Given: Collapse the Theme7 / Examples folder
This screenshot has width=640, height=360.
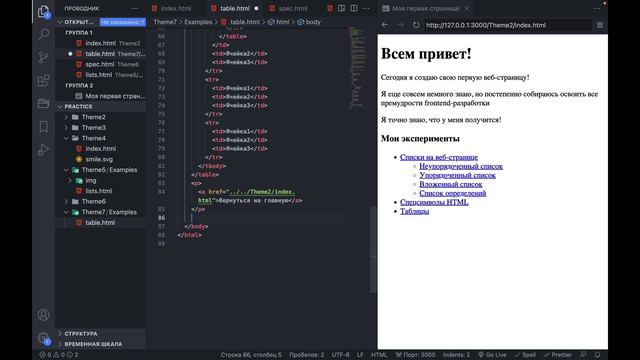Looking at the screenshot, I should 67,212.
